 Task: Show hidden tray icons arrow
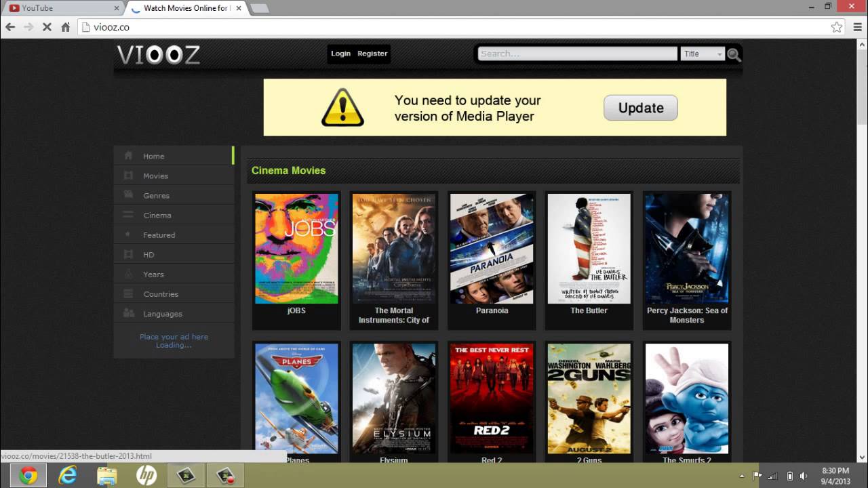742,476
